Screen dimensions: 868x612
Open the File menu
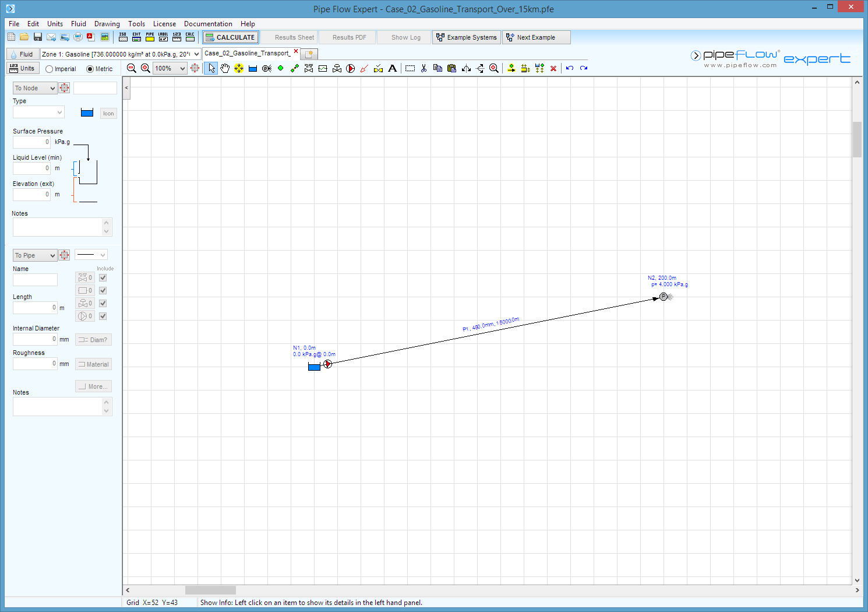pos(14,24)
